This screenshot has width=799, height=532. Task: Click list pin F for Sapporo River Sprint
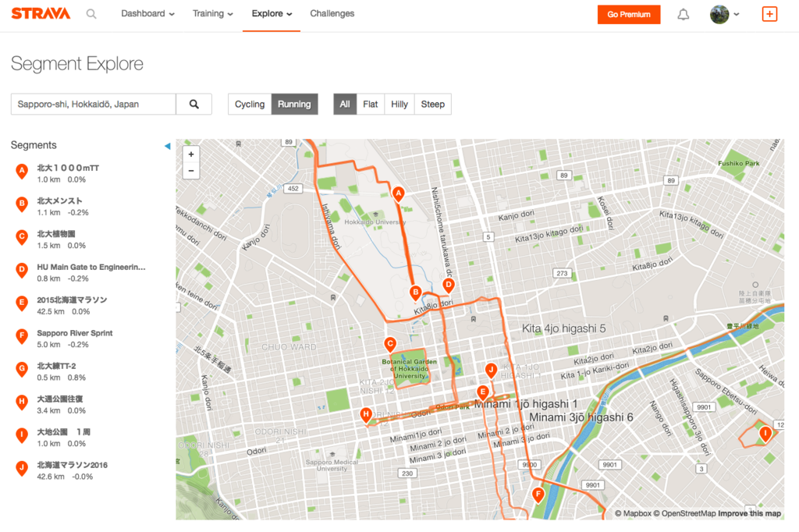pyautogui.click(x=21, y=336)
